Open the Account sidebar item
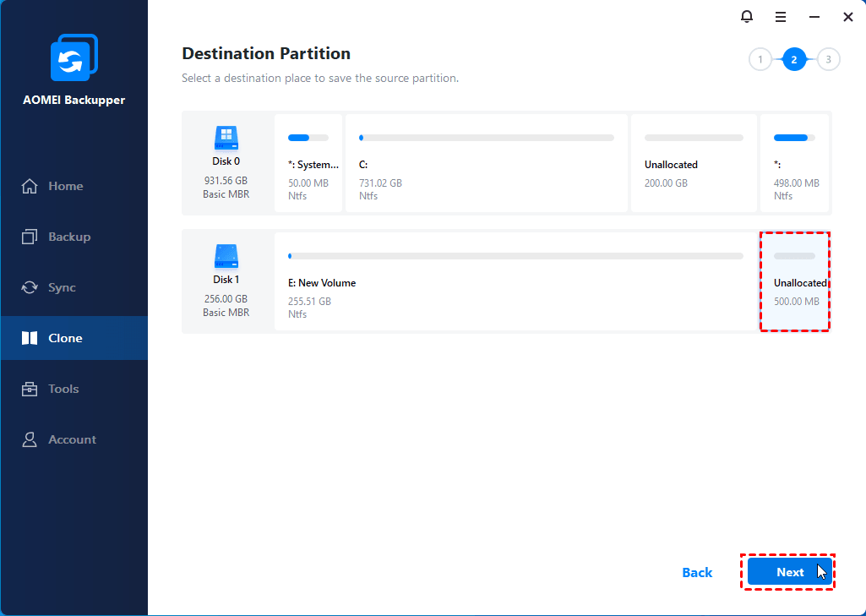 point(72,439)
